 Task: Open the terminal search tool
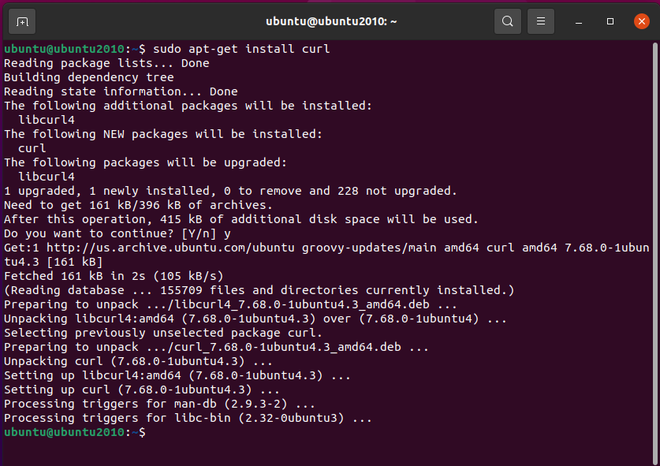tap(508, 20)
